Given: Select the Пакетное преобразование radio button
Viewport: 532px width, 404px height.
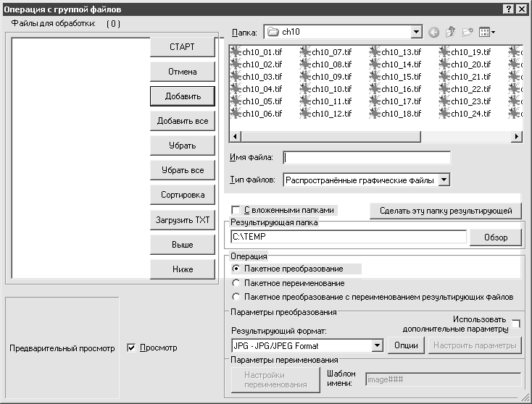Looking at the screenshot, I should (236, 269).
